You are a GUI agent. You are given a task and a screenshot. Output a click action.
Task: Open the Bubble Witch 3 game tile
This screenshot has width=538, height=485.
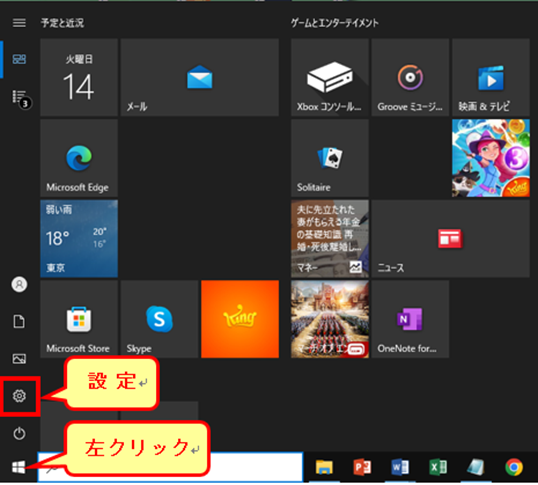[491, 158]
